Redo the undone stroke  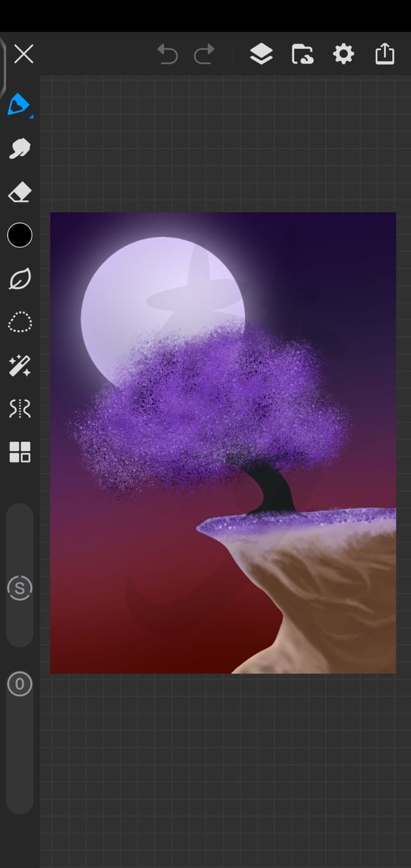tap(204, 55)
